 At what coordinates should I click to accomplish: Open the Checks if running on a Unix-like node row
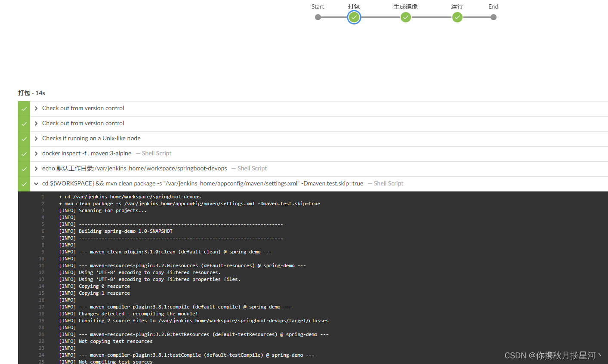point(319,139)
